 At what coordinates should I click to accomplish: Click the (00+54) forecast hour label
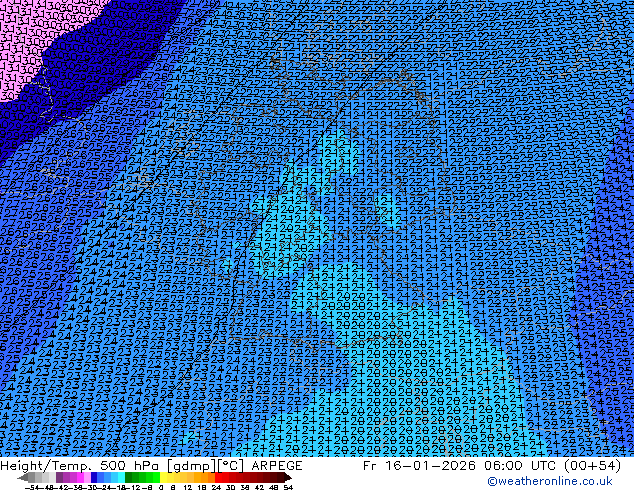[x=593, y=466]
